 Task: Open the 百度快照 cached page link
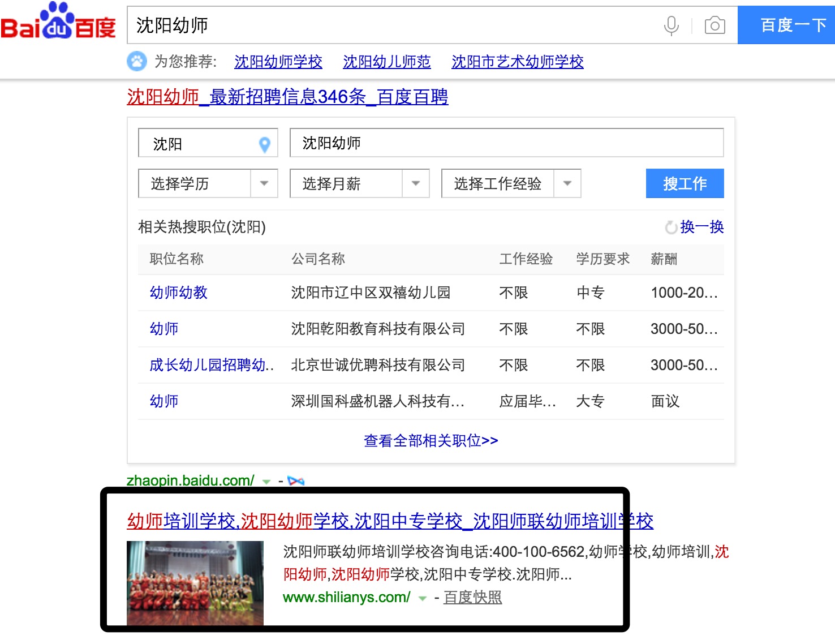(473, 598)
